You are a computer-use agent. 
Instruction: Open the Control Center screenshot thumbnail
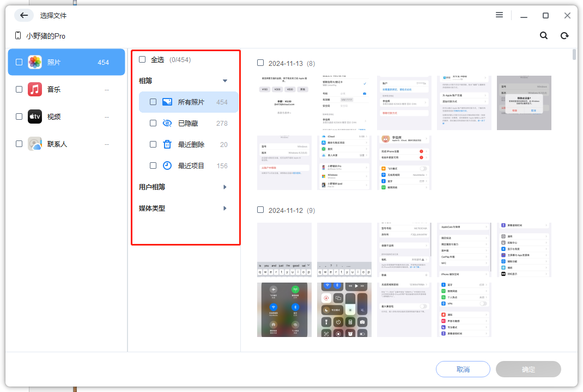click(344, 309)
